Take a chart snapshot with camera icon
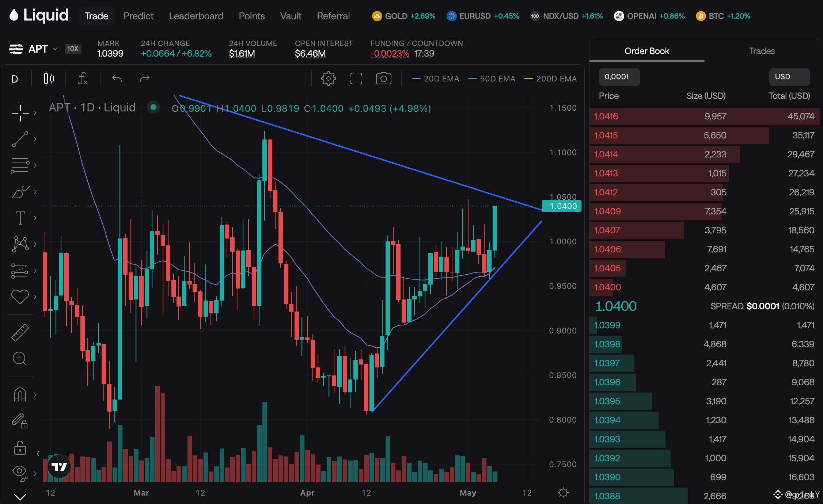Viewport: 823px width, 504px height. [384, 79]
